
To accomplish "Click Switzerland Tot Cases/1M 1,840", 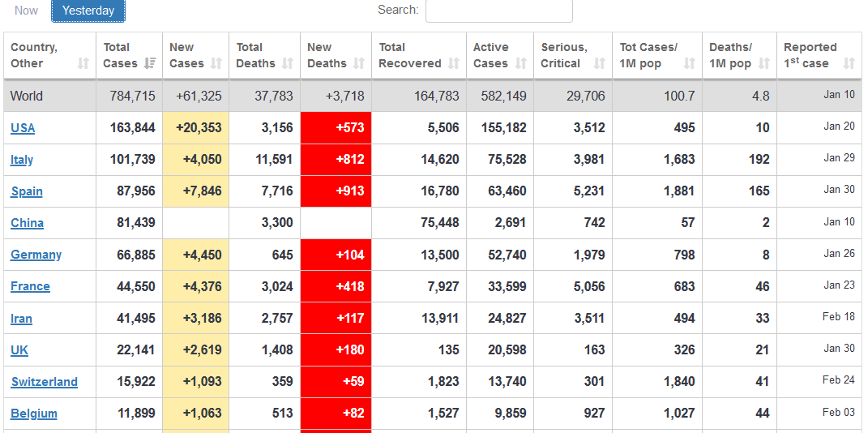I will click(x=678, y=381).
